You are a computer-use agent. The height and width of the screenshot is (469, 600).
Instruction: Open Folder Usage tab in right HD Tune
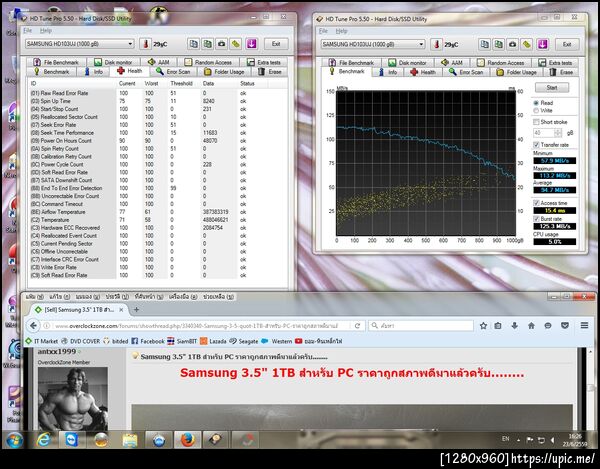[517, 72]
